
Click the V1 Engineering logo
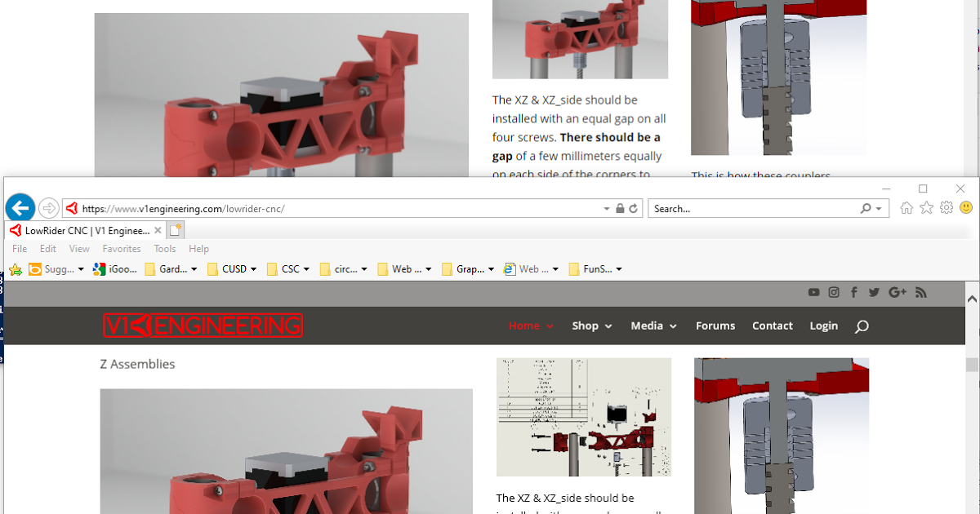click(x=203, y=326)
